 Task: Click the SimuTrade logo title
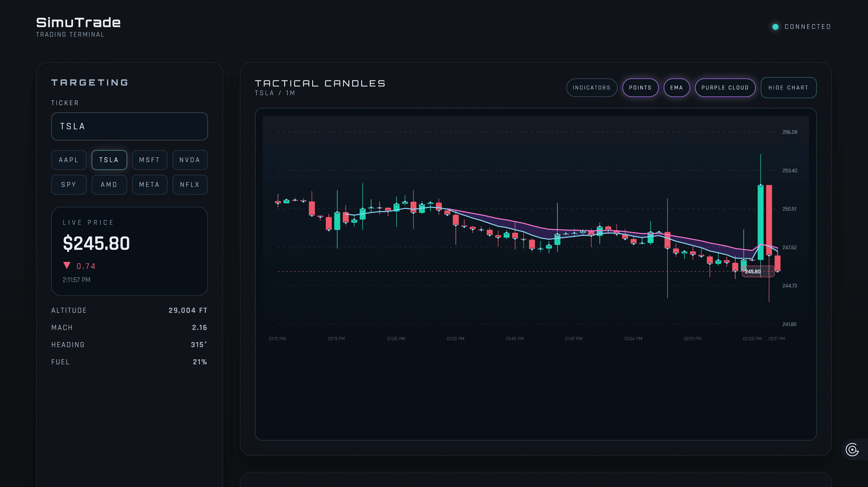[78, 23]
